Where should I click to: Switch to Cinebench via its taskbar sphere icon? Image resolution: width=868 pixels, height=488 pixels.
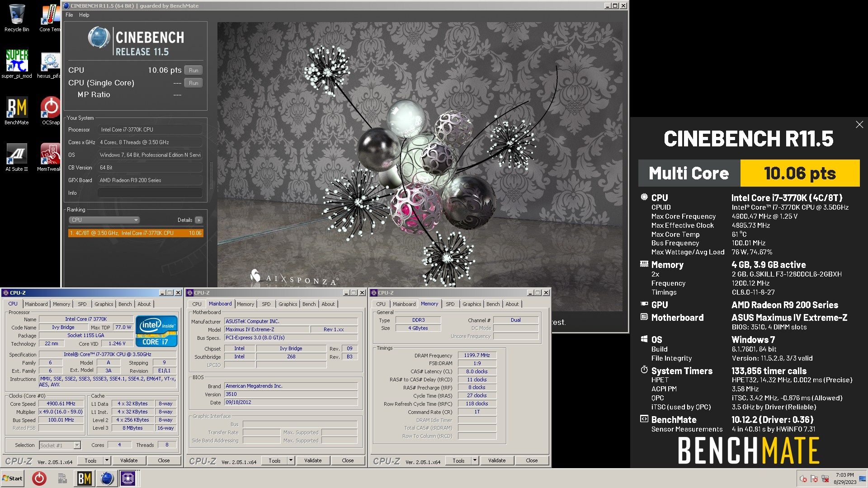[x=107, y=479]
